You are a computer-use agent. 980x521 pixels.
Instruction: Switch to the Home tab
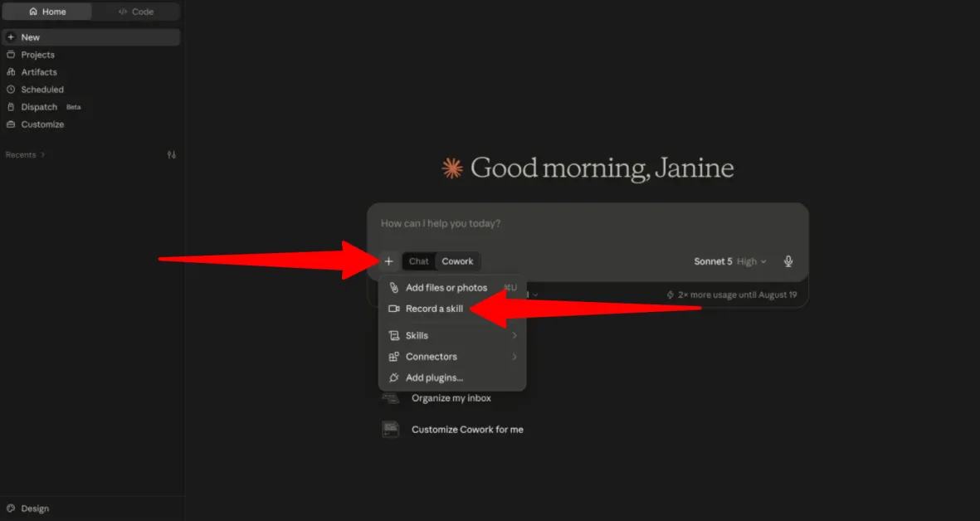(46, 12)
